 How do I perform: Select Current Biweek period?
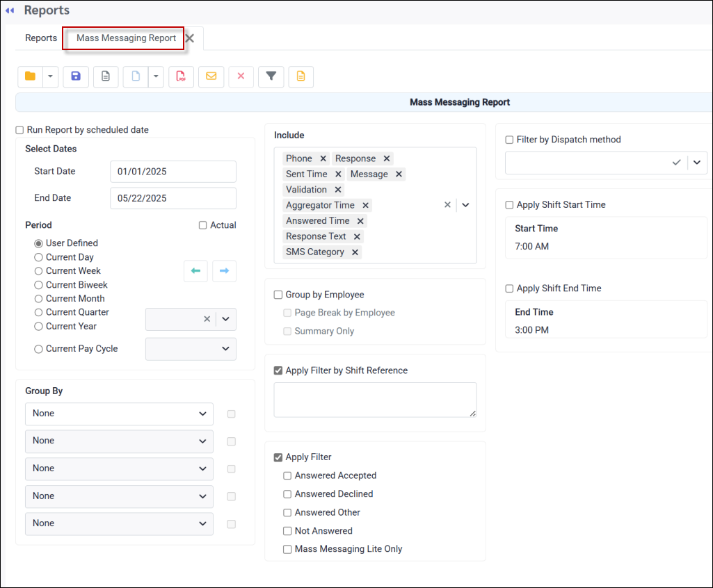tap(39, 285)
